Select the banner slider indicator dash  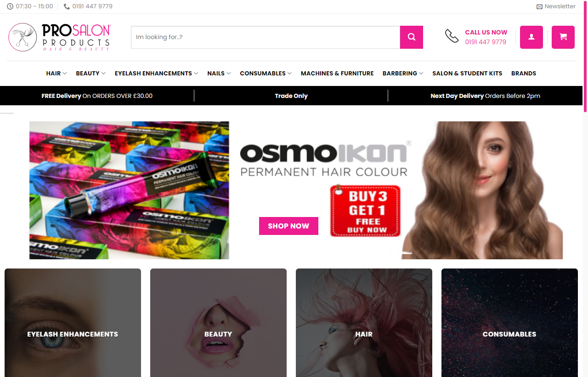(x=407, y=253)
